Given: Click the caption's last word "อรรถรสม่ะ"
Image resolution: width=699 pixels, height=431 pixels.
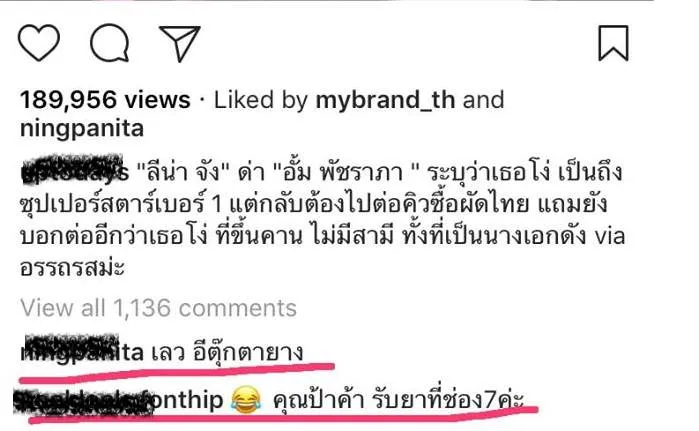Looking at the screenshot, I should tap(72, 268).
